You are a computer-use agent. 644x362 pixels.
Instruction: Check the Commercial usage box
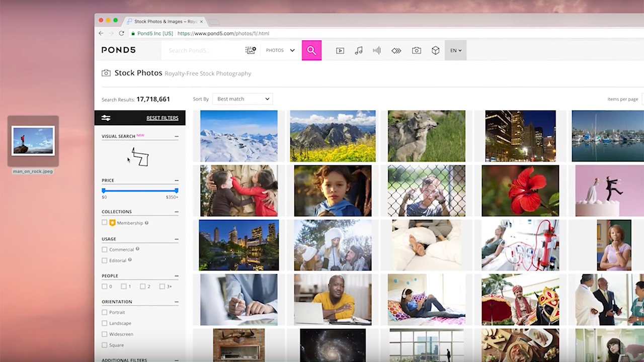(105, 249)
